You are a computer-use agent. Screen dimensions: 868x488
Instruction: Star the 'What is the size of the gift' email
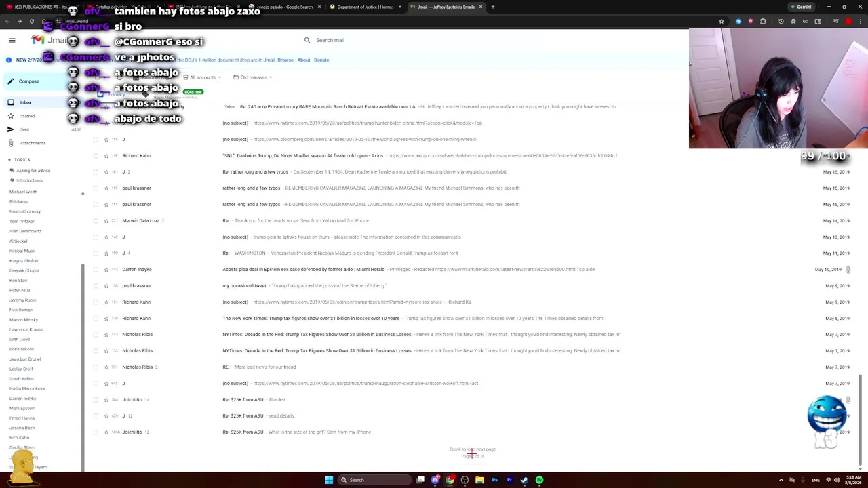click(106, 432)
